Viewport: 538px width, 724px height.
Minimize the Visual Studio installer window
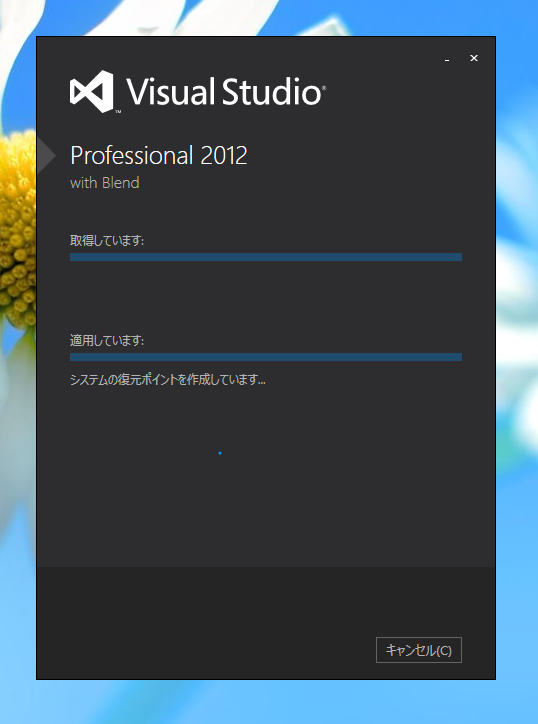pyautogui.click(x=447, y=59)
